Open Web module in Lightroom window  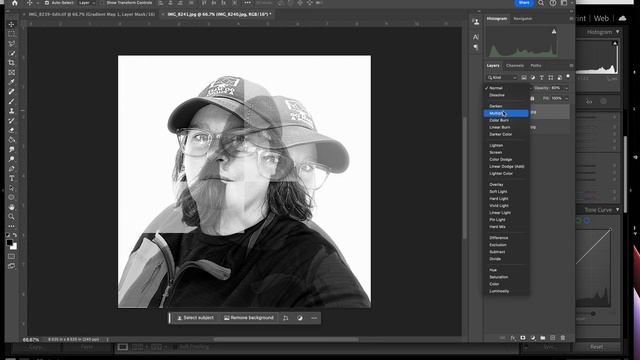(601, 18)
